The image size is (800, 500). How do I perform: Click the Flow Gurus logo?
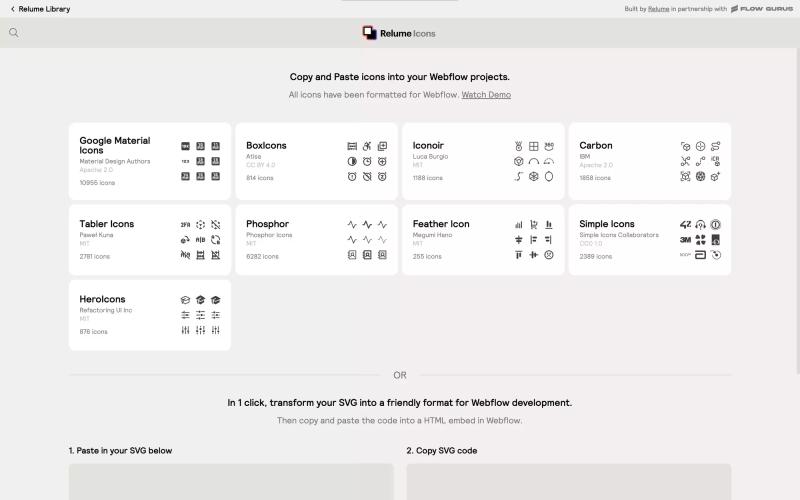coord(762,9)
